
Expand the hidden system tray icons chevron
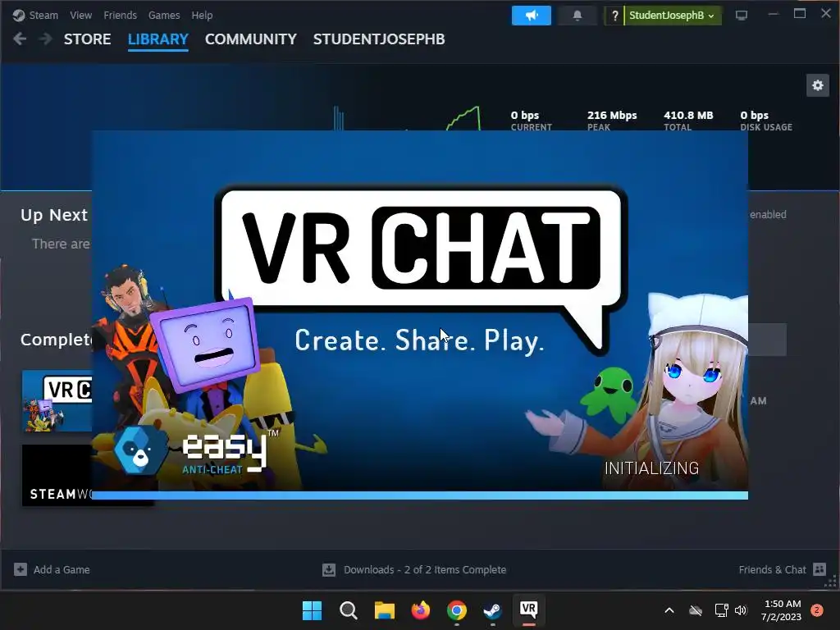click(669, 610)
